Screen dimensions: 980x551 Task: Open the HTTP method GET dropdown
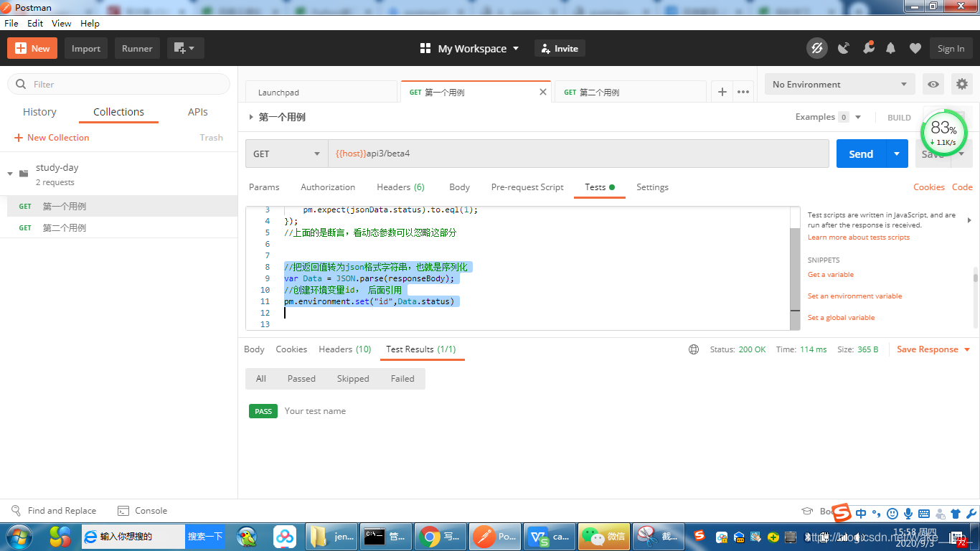286,154
